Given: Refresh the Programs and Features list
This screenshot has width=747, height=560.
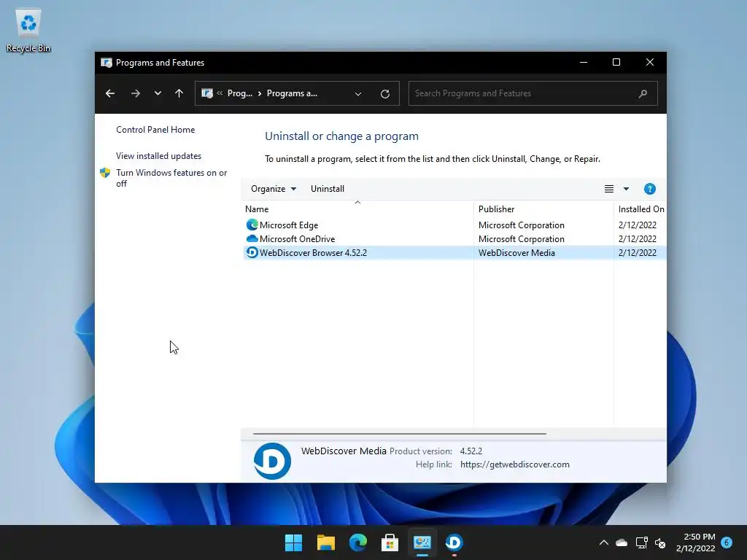Looking at the screenshot, I should click(385, 94).
